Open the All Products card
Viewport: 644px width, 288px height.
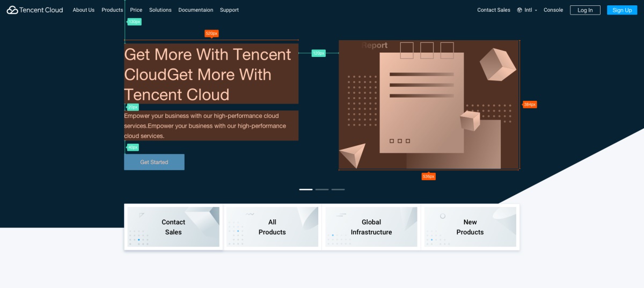[272, 227]
